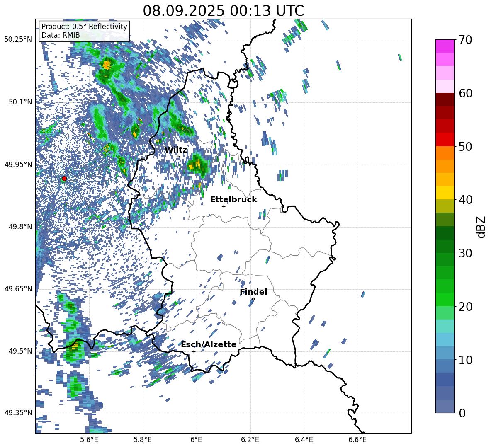The image size is (491, 448).
Task: Click the 49.35°N latitude label
Action: [18, 413]
